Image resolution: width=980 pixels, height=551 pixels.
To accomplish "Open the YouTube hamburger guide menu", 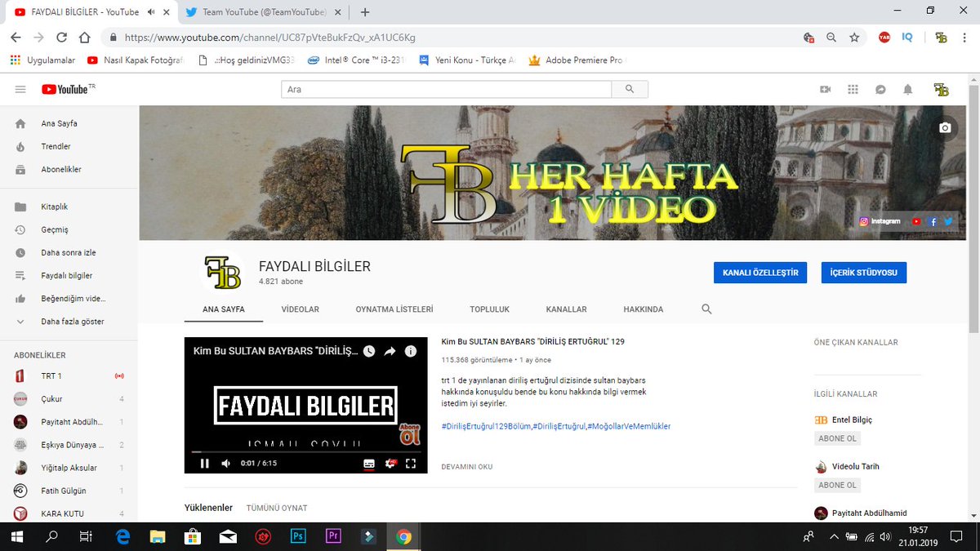I will (20, 89).
